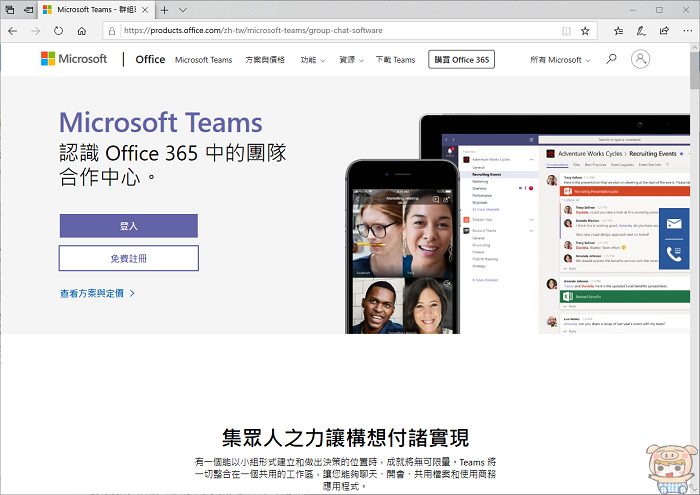Go to browser home page icon
Viewport: 700px width, 495px height.
click(82, 31)
